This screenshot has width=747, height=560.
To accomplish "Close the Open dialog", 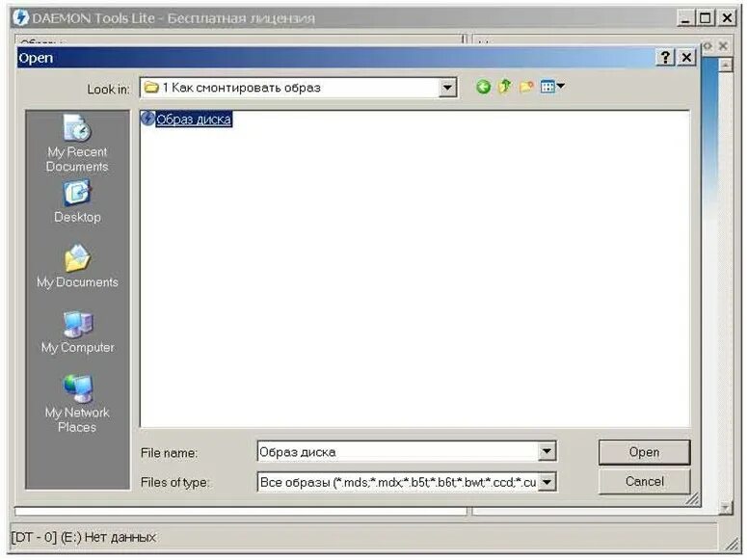I will 686,58.
